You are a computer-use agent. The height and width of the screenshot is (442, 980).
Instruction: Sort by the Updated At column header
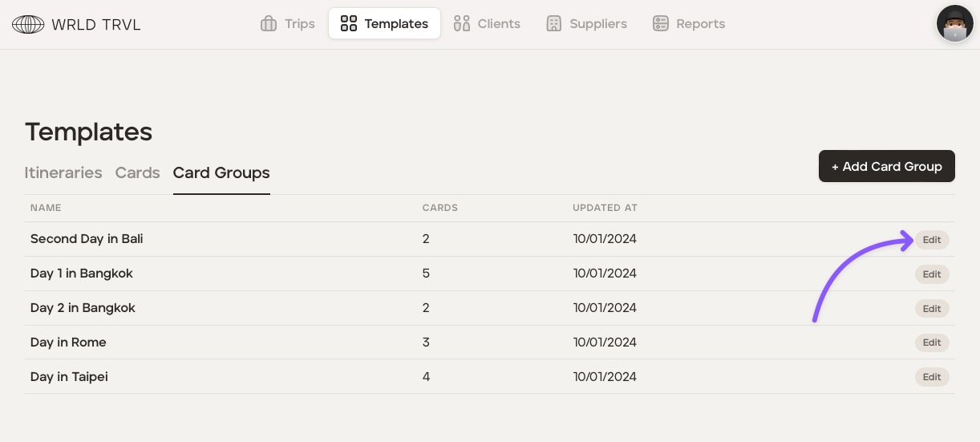605,208
